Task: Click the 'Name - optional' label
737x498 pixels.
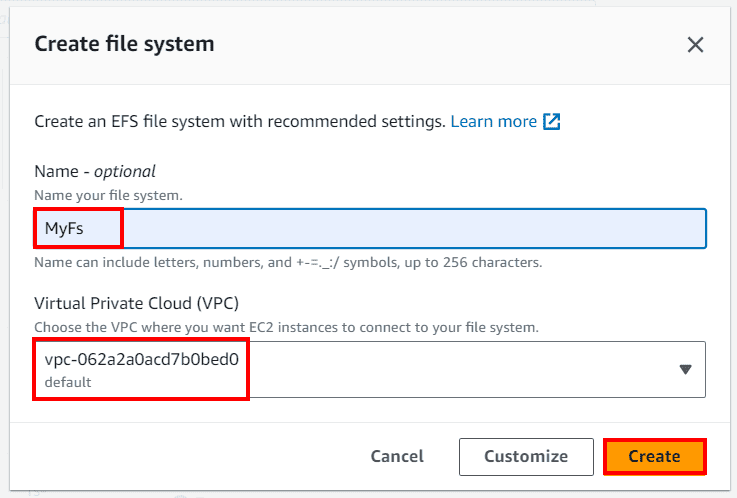Action: (x=95, y=171)
